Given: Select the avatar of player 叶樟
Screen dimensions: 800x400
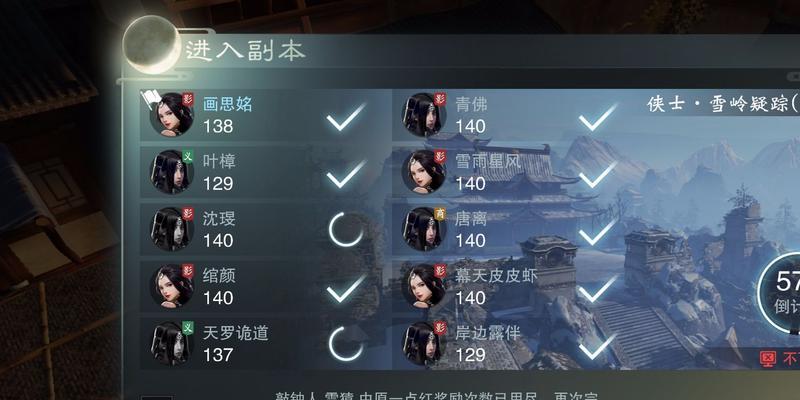Looking at the screenshot, I should click(172, 172).
